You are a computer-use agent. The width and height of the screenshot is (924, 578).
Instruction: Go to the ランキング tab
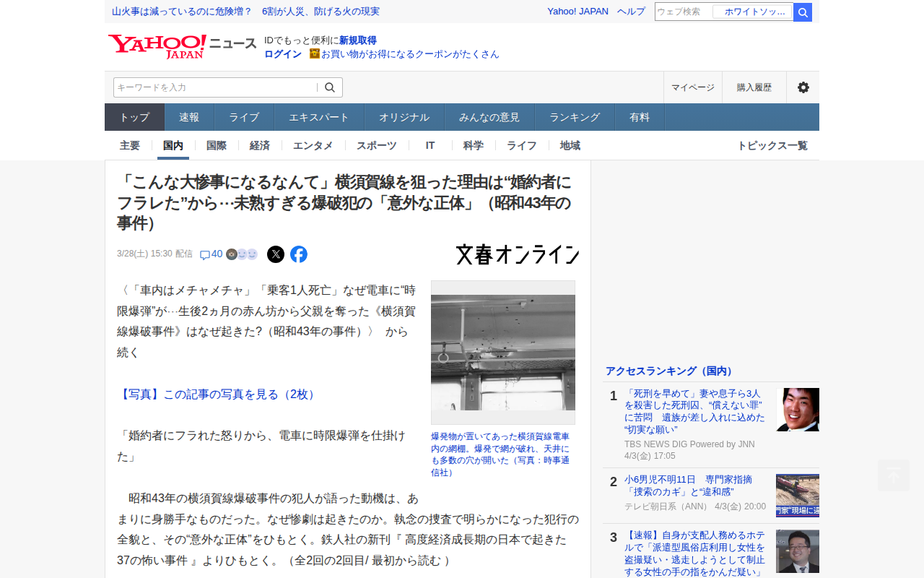pos(575,117)
